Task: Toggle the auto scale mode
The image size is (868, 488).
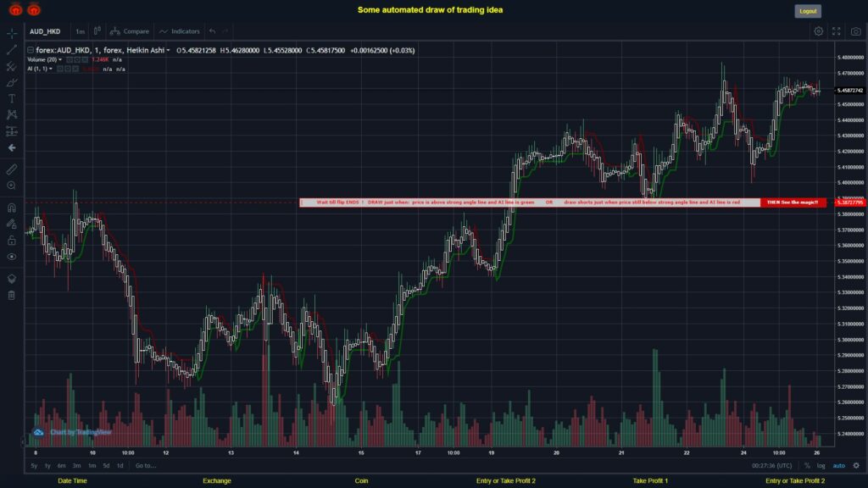Action: [838, 466]
